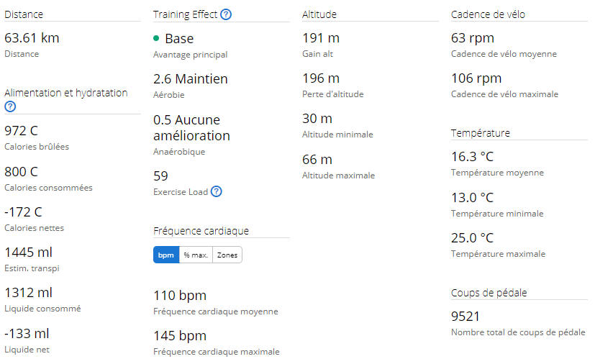This screenshot has width=595, height=364.
Task: Click the 191 m Gain alt value
Action: (x=321, y=38)
